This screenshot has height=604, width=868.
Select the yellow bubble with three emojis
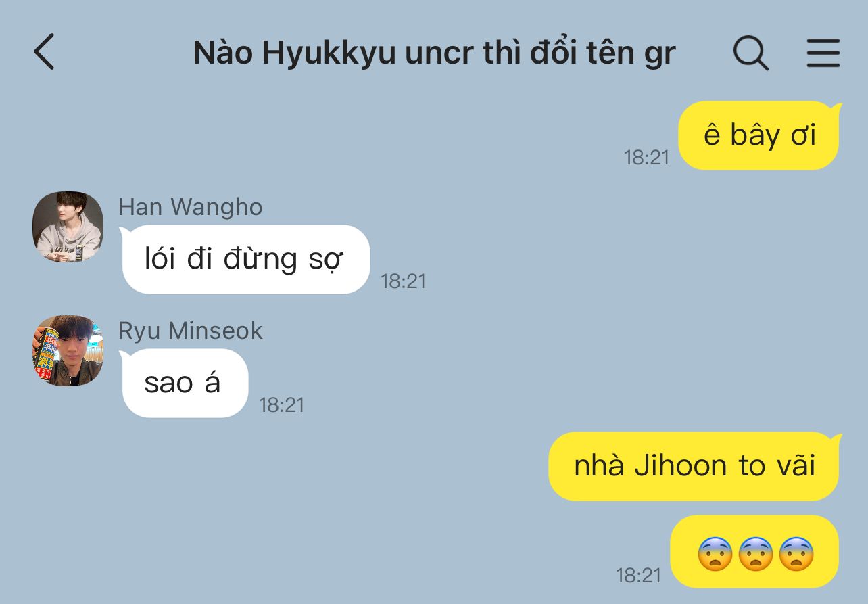[x=754, y=552]
